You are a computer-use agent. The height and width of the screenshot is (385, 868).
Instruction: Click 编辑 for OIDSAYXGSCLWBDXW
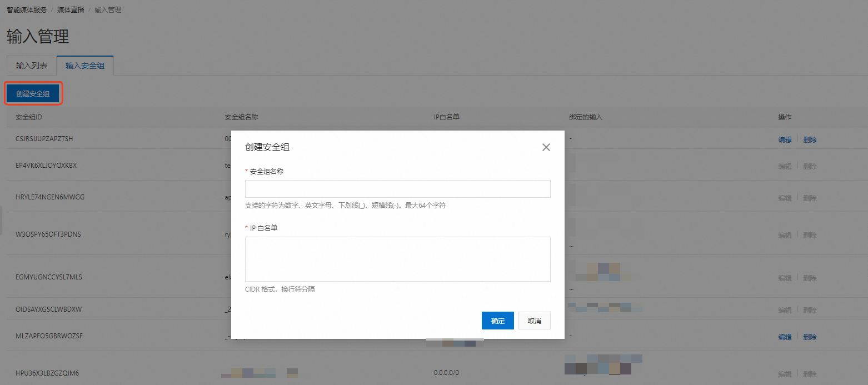point(785,310)
